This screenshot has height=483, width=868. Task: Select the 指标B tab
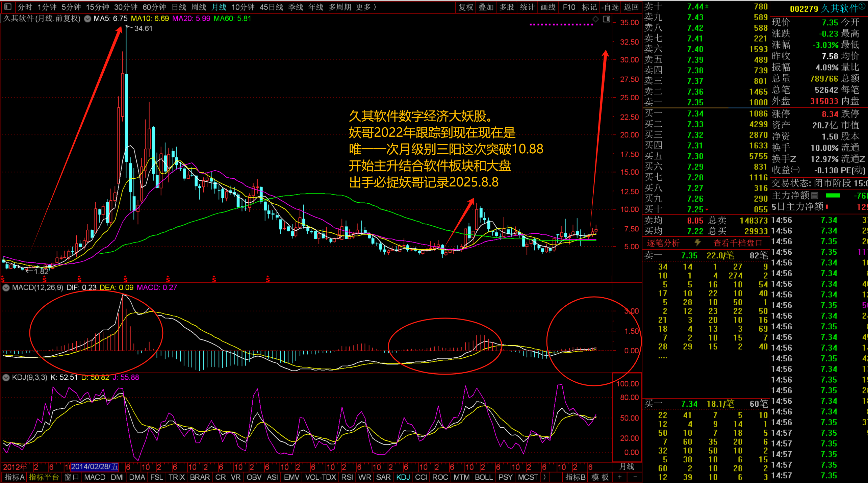(x=575, y=477)
